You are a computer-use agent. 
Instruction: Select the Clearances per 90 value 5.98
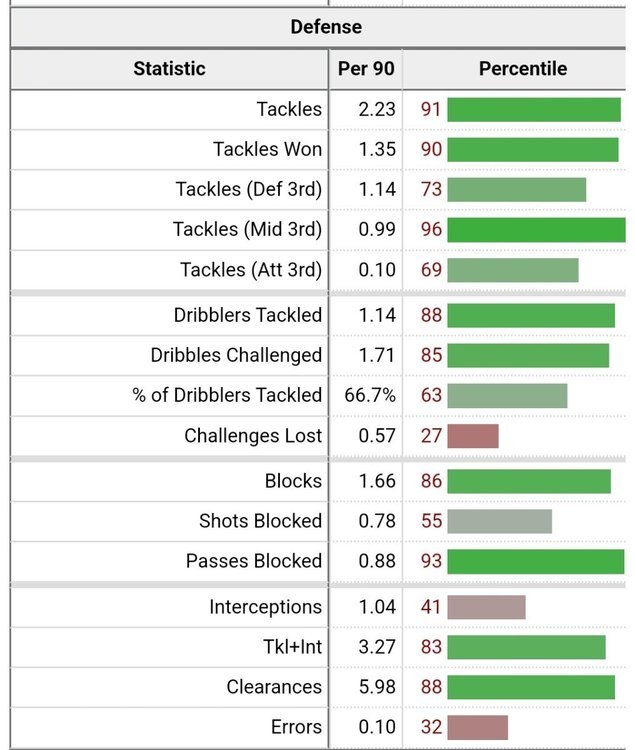377,687
